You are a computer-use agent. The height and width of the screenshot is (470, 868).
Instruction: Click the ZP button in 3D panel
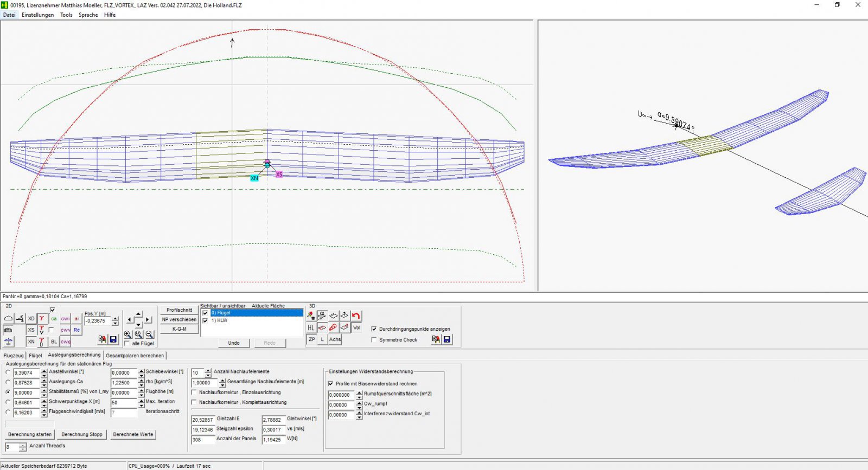tap(311, 339)
